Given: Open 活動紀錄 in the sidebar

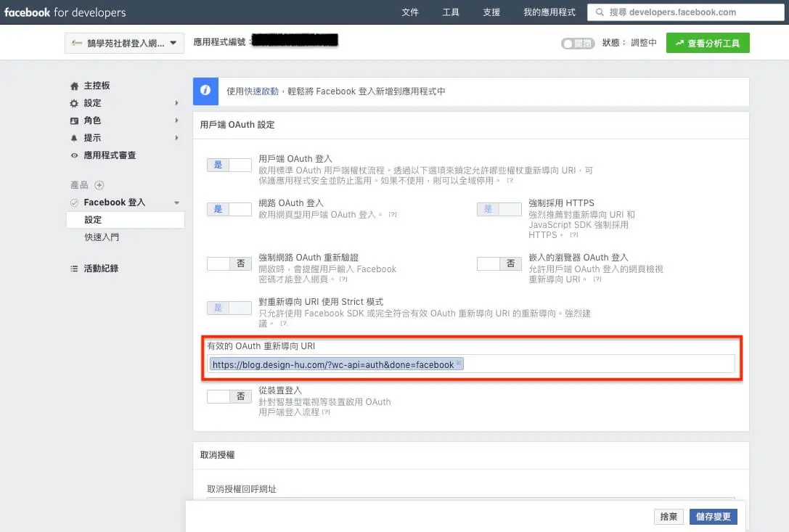Looking at the screenshot, I should 101,269.
